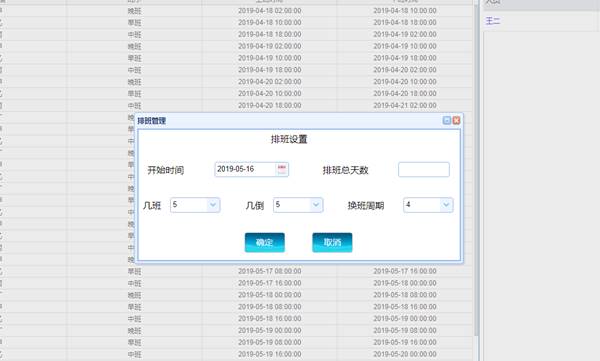This screenshot has height=361, width=600.
Task: Focus the 排班总天数 input field
Action: click(424, 170)
